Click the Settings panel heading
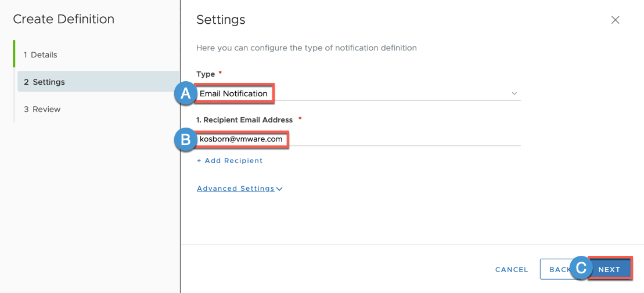644x293 pixels. 221,19
